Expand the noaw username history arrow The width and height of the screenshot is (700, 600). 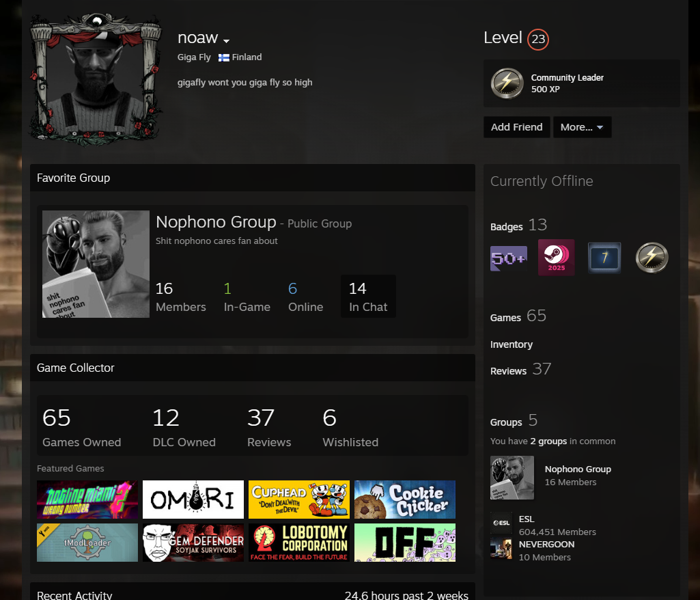[x=226, y=40]
